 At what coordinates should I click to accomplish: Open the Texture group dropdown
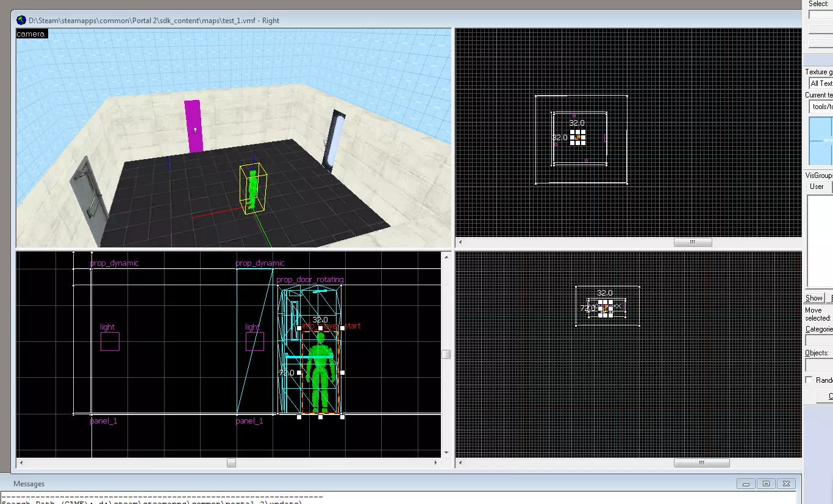coord(820,83)
